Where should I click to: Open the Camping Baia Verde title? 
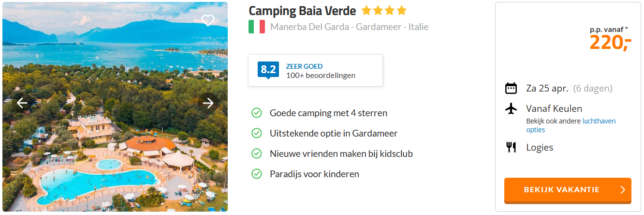click(302, 11)
